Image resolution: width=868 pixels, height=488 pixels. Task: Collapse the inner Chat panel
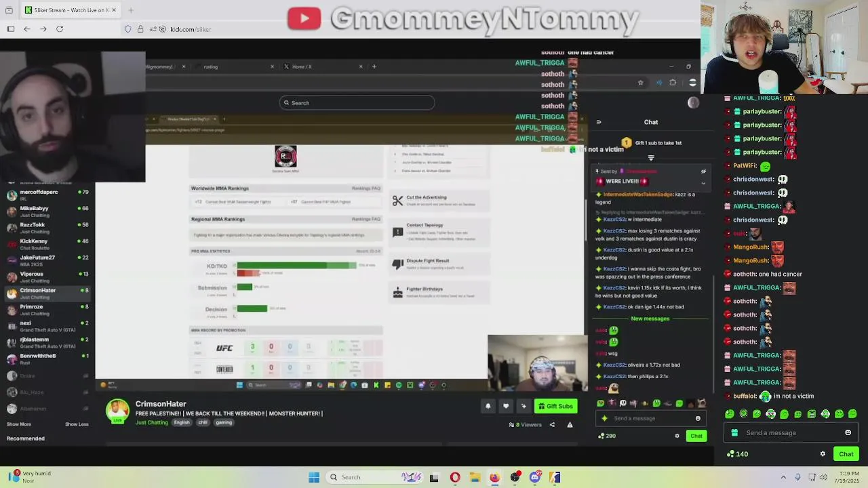coord(599,122)
